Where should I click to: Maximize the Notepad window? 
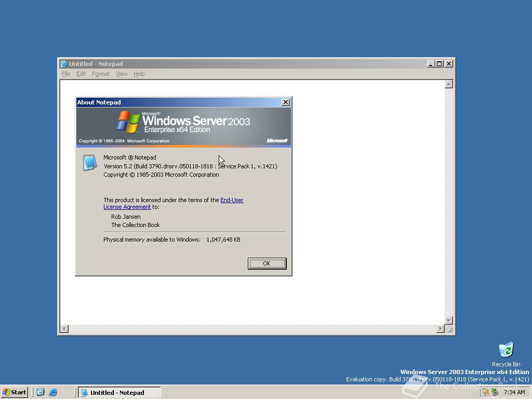pyautogui.click(x=440, y=64)
